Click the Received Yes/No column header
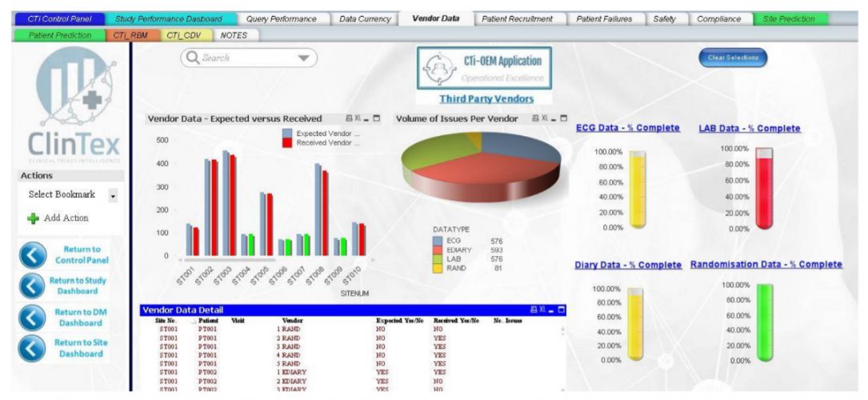The image size is (868, 400). pyautogui.click(x=456, y=320)
